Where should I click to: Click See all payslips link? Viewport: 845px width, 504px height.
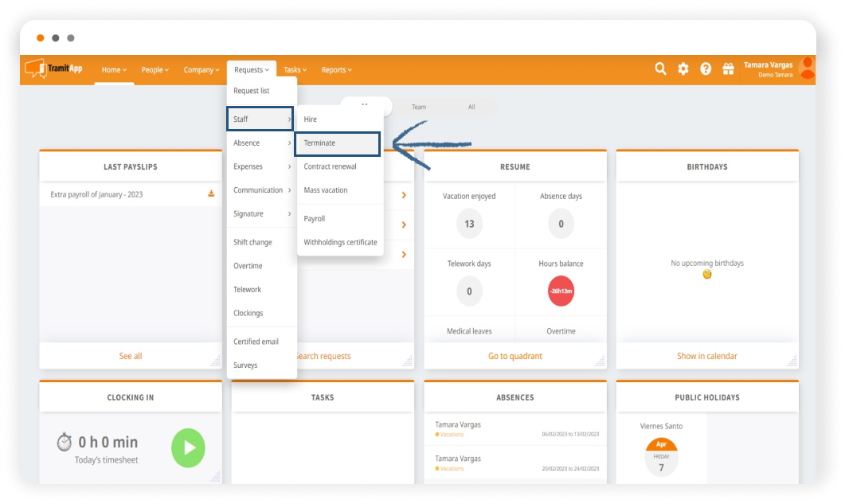point(131,356)
